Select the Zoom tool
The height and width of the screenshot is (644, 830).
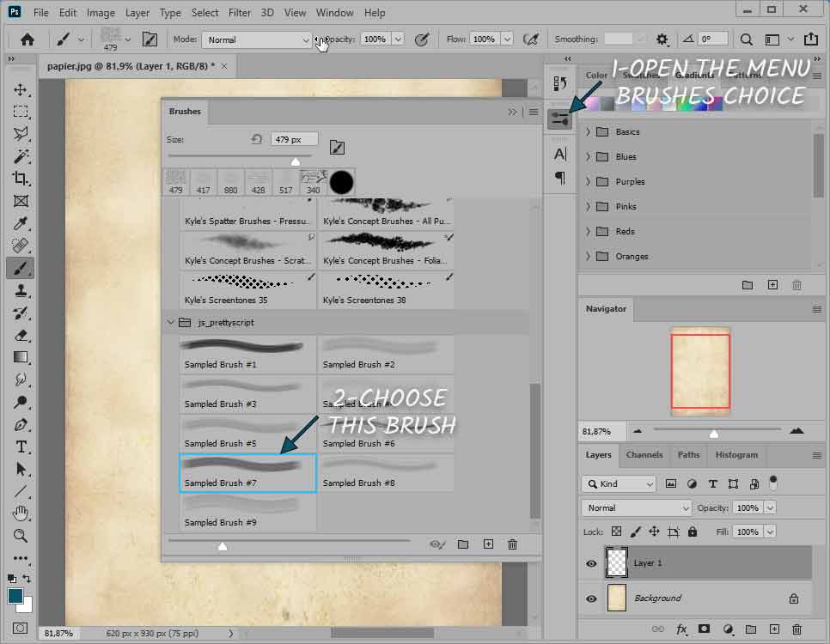pyautogui.click(x=21, y=536)
